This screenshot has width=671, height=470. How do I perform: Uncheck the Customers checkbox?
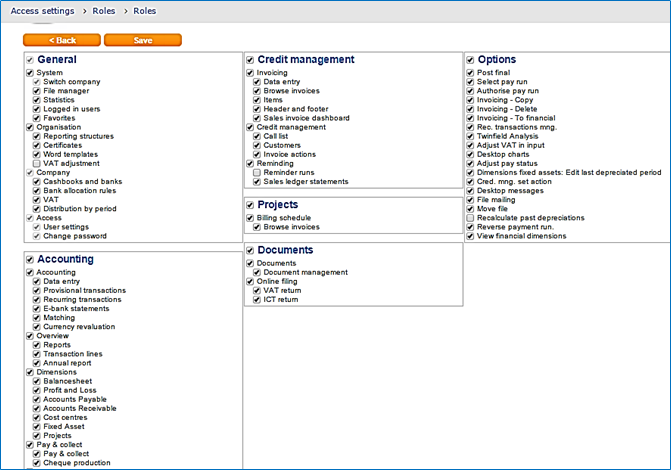click(x=257, y=145)
